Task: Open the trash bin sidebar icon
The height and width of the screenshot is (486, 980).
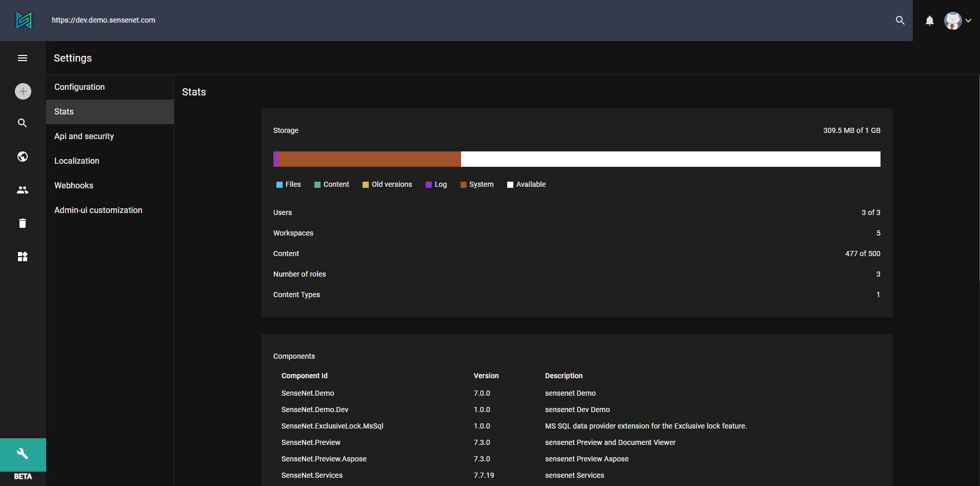Action: (23, 223)
